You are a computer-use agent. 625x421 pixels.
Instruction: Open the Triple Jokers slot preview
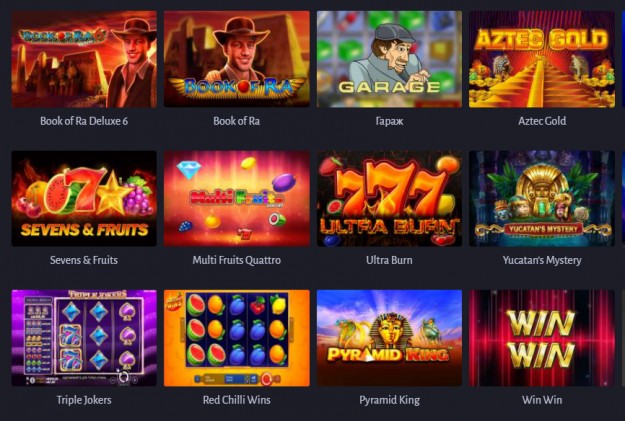pos(84,338)
